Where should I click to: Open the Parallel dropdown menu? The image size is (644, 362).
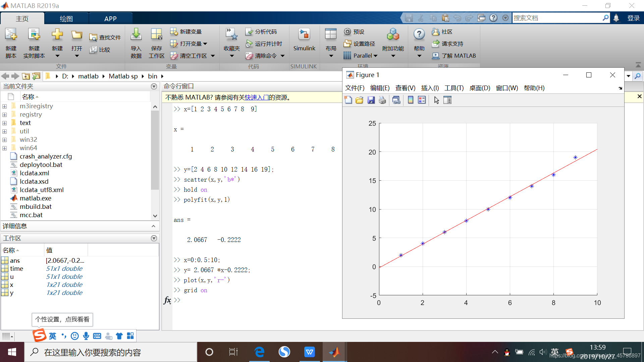click(x=361, y=56)
